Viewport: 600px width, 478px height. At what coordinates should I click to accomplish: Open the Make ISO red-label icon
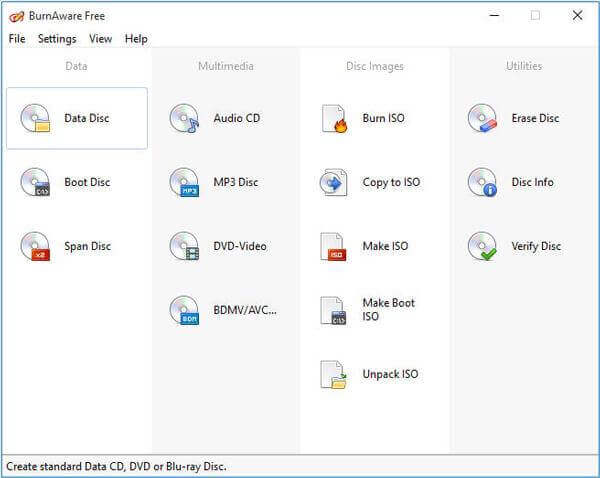333,246
